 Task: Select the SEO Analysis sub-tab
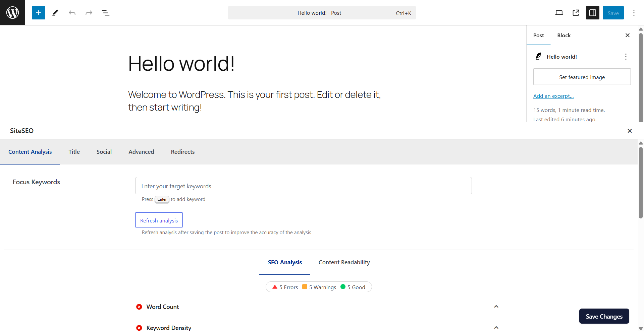click(x=285, y=262)
